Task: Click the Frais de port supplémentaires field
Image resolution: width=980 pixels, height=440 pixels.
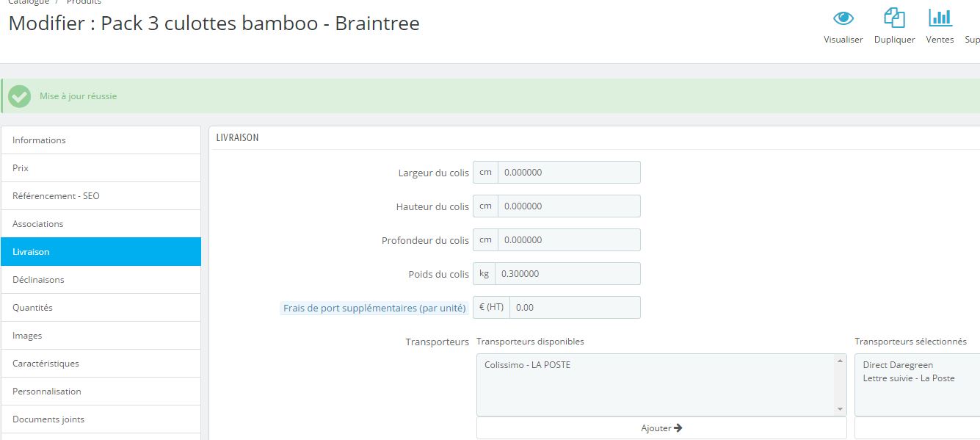Action: pos(575,308)
